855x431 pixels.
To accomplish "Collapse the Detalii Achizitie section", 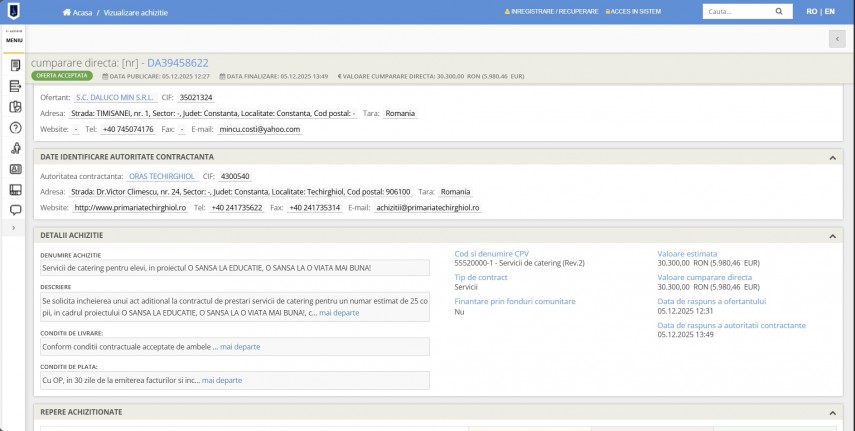I will [832, 235].
